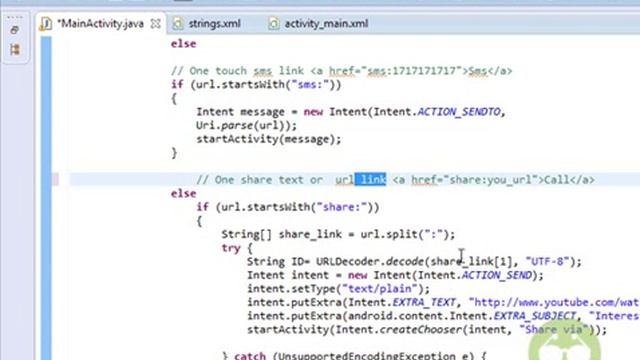Click the Restore icon in the left minimized panel
The width and height of the screenshot is (640, 360).
(15, 30)
